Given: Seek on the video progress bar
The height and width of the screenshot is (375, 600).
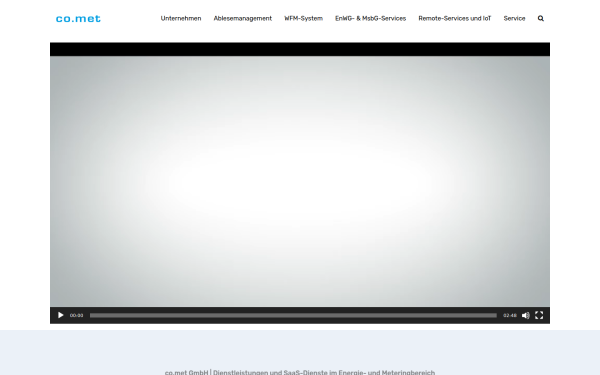Looking at the screenshot, I should tap(293, 315).
